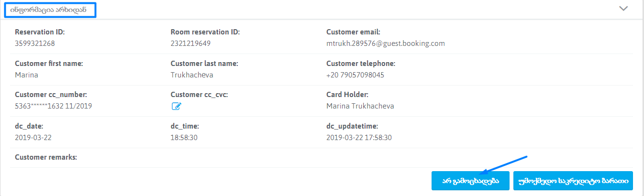Click the Customer cc_cvc label
This screenshot has height=196, width=644.
pos(199,95)
